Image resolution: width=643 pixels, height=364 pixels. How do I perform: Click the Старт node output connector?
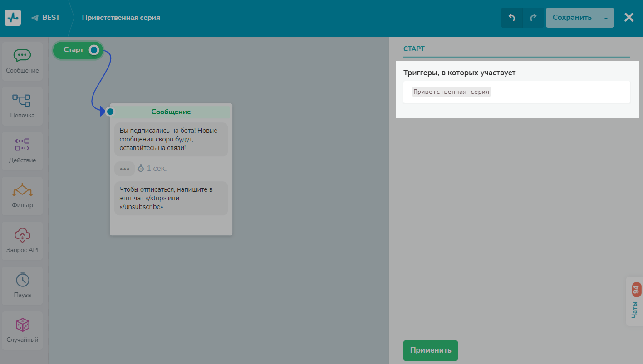coord(94,50)
